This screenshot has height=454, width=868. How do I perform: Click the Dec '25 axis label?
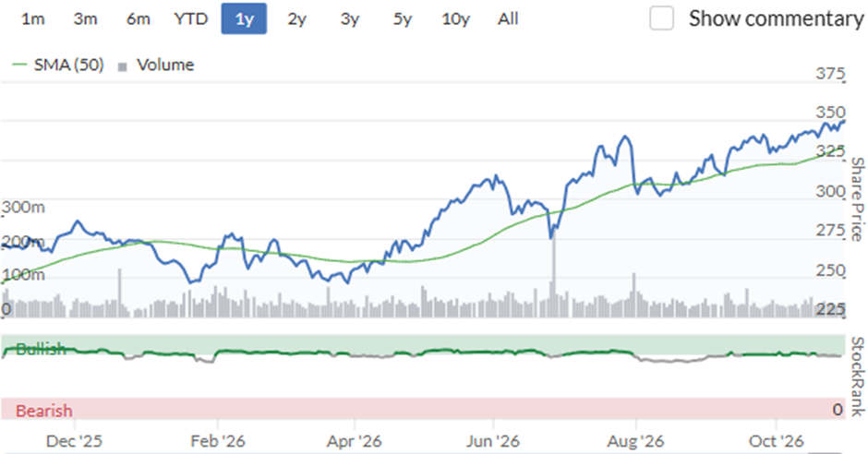74,441
